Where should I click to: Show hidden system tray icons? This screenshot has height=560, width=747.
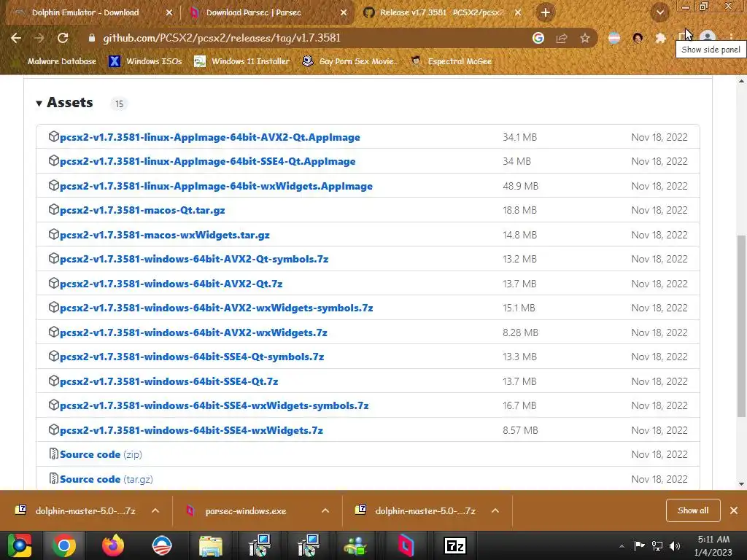622,546
